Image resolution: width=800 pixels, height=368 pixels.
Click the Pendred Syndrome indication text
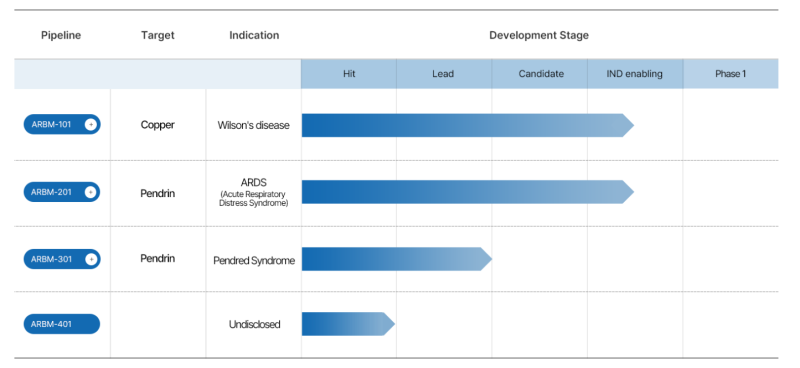254,261
